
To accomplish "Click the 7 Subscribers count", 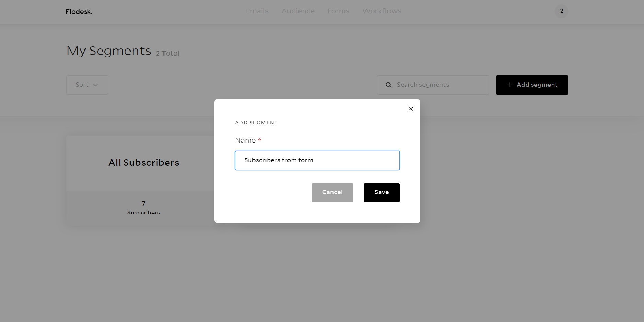I will (144, 208).
